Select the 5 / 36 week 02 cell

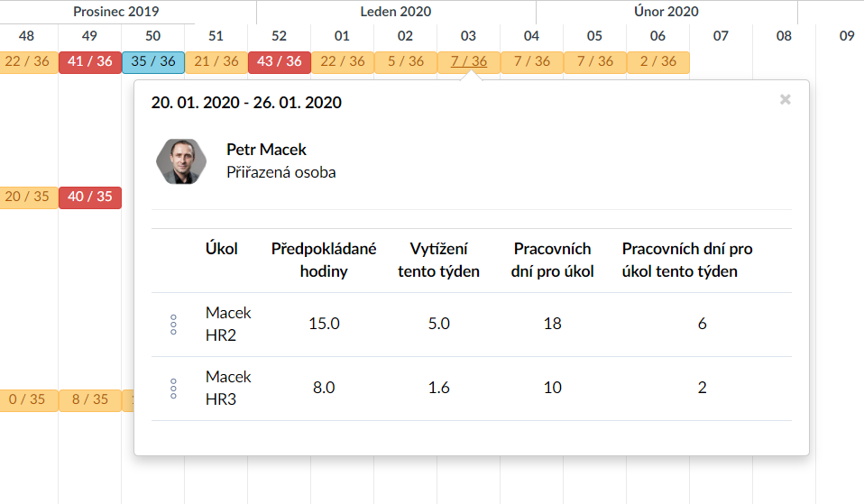coord(406,61)
